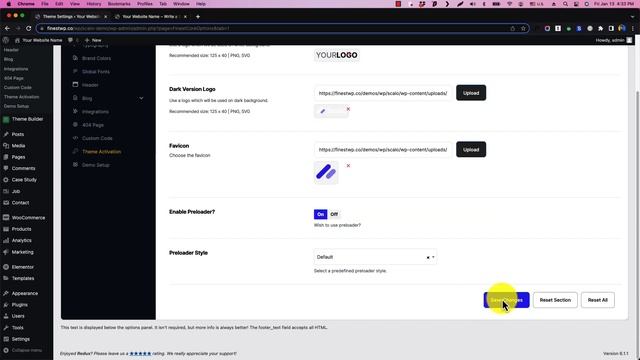Click the Reset Section button
640x360 pixels.
555,300
